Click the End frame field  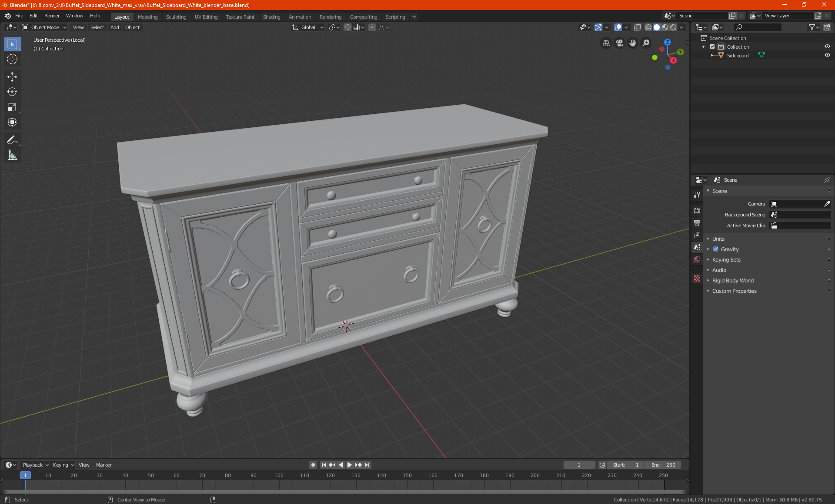pyautogui.click(x=663, y=465)
